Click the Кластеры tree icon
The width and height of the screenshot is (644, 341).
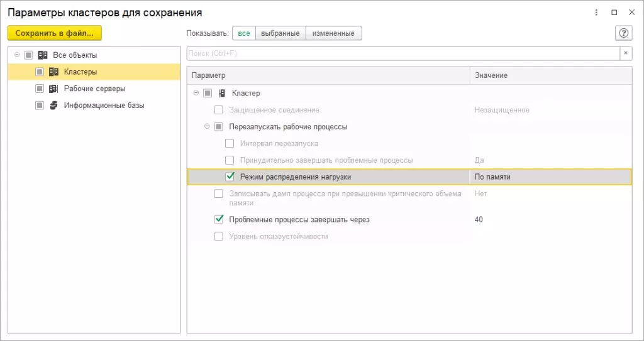[53, 72]
